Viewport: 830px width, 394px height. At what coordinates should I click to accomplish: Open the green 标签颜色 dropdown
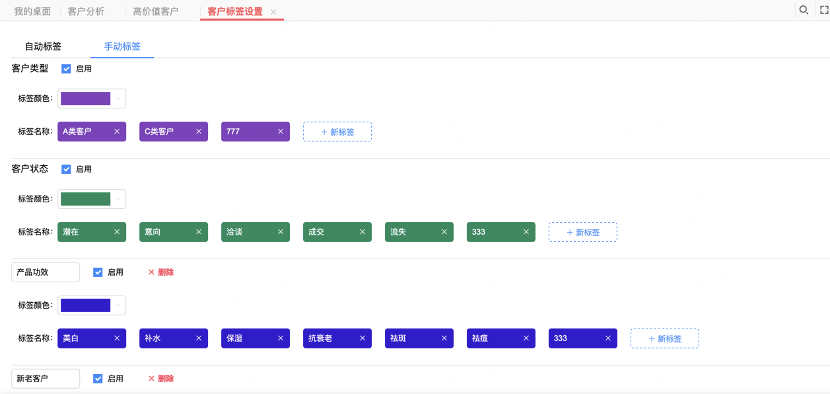click(x=92, y=199)
